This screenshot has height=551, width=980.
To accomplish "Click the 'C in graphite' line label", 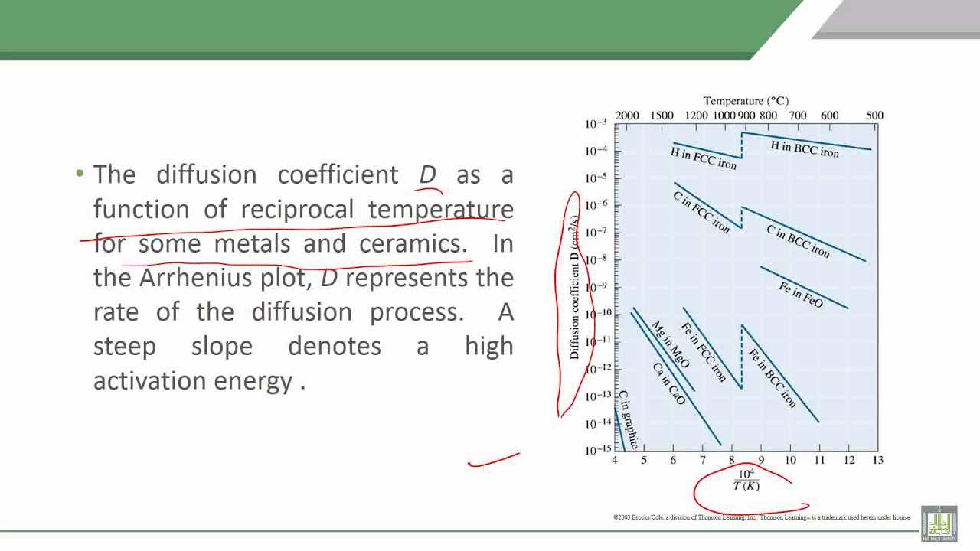I will pyautogui.click(x=628, y=419).
